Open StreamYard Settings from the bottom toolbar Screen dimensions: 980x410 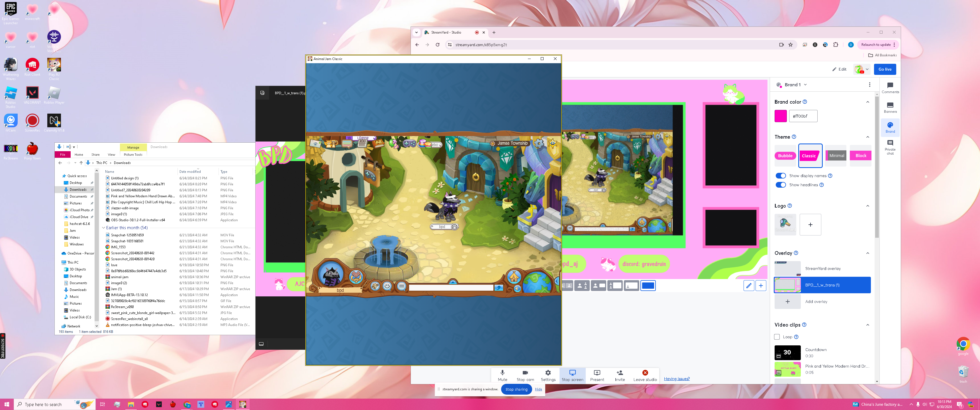548,375
